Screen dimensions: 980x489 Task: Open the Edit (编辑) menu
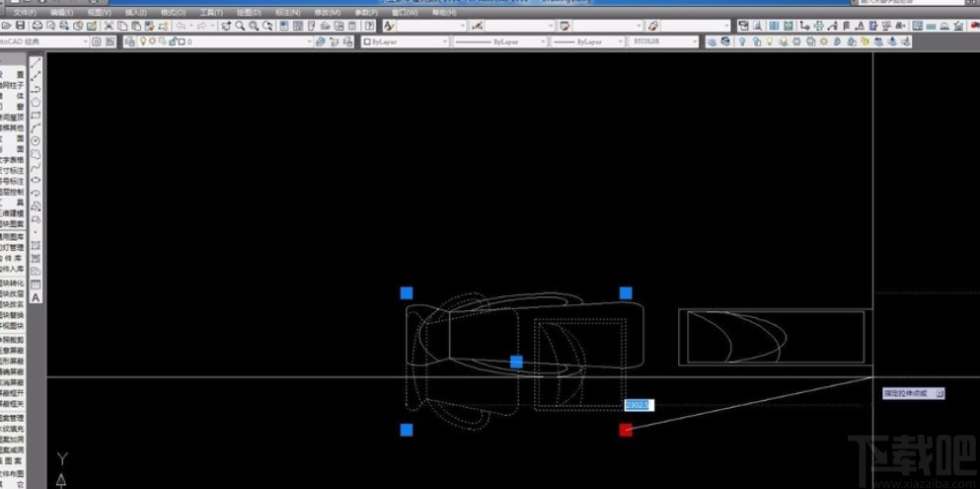pos(61,12)
